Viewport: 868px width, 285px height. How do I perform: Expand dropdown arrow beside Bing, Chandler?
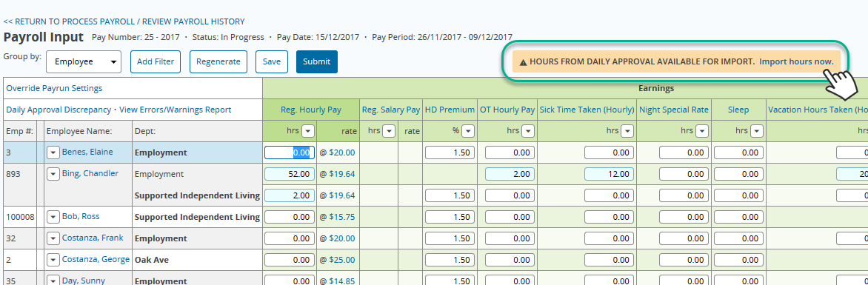coord(53,174)
